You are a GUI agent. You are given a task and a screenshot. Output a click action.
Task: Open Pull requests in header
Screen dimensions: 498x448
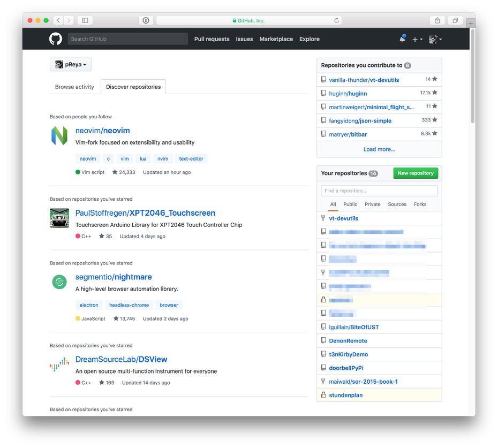click(x=212, y=39)
